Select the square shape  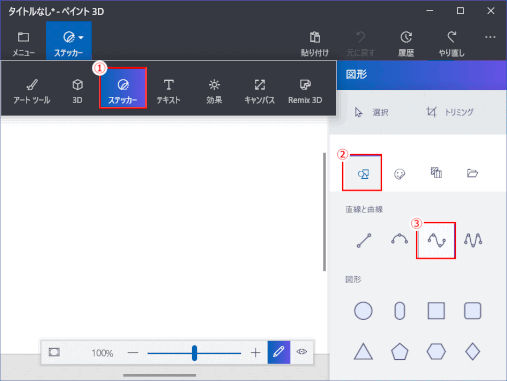click(436, 311)
